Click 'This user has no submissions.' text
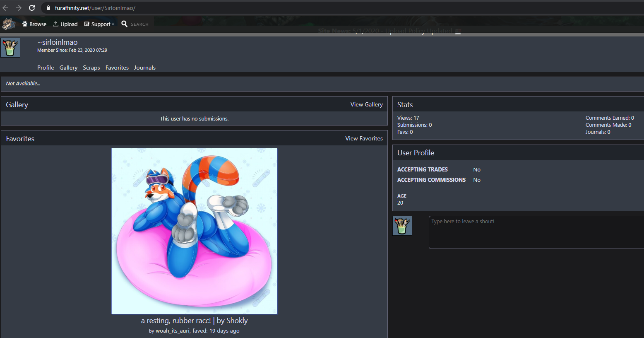The height and width of the screenshot is (338, 644). pyautogui.click(x=195, y=118)
